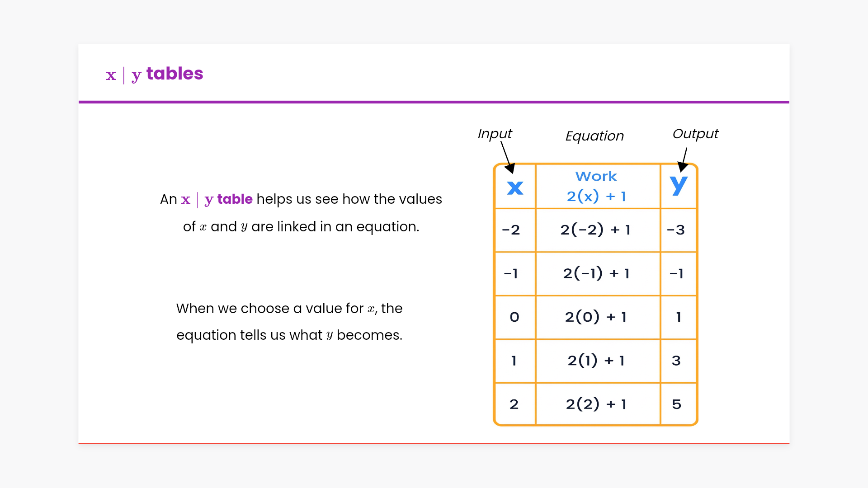Click the arrow pointing from Input to x
Viewport: 868px width, 488px height.
(506, 155)
